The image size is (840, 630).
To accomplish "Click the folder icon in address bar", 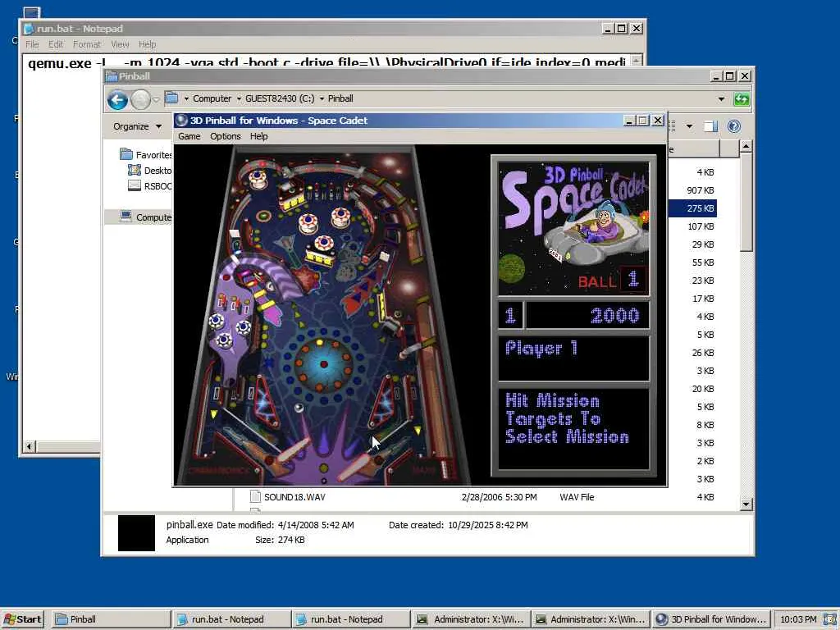I will 171,98.
